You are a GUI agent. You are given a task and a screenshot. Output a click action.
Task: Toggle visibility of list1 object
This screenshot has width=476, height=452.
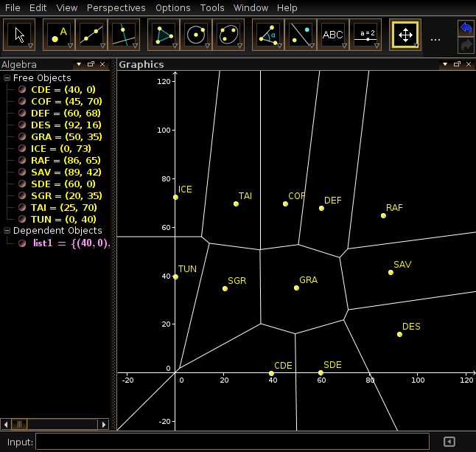tap(22, 243)
